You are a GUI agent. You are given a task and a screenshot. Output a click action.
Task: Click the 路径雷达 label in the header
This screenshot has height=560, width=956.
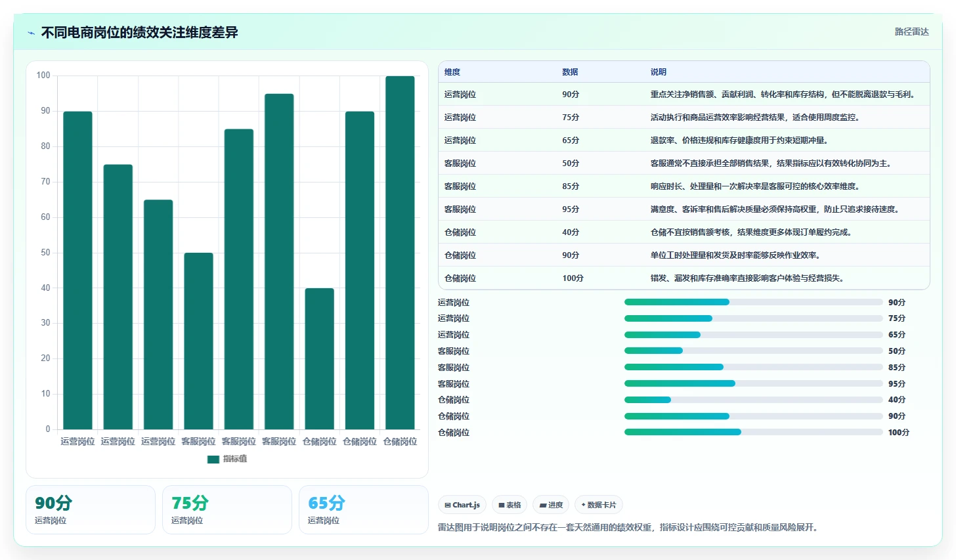click(x=912, y=32)
